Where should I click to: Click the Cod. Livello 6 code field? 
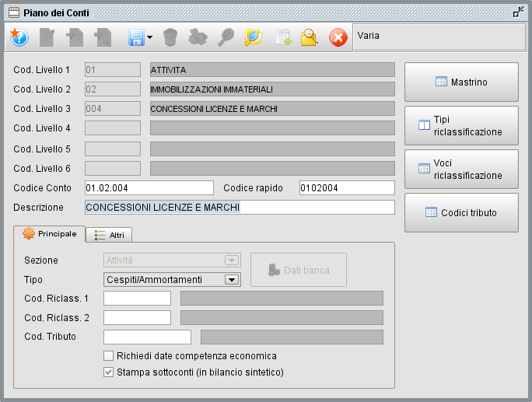pos(113,168)
